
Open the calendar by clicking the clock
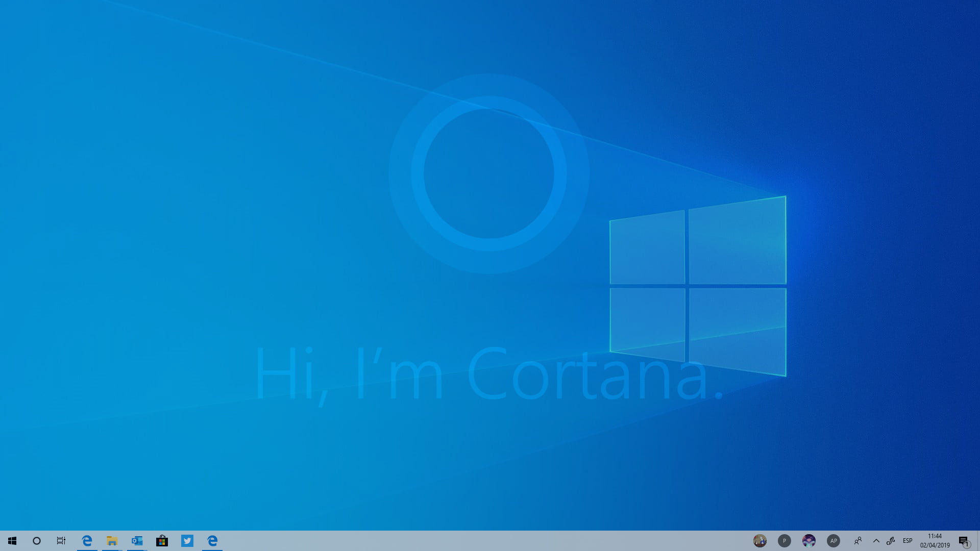934,537
